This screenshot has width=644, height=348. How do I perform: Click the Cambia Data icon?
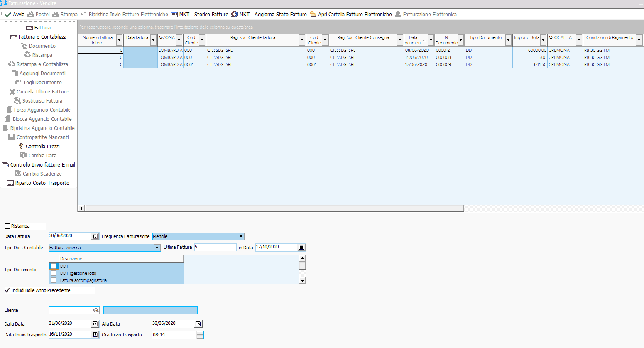coord(24,155)
